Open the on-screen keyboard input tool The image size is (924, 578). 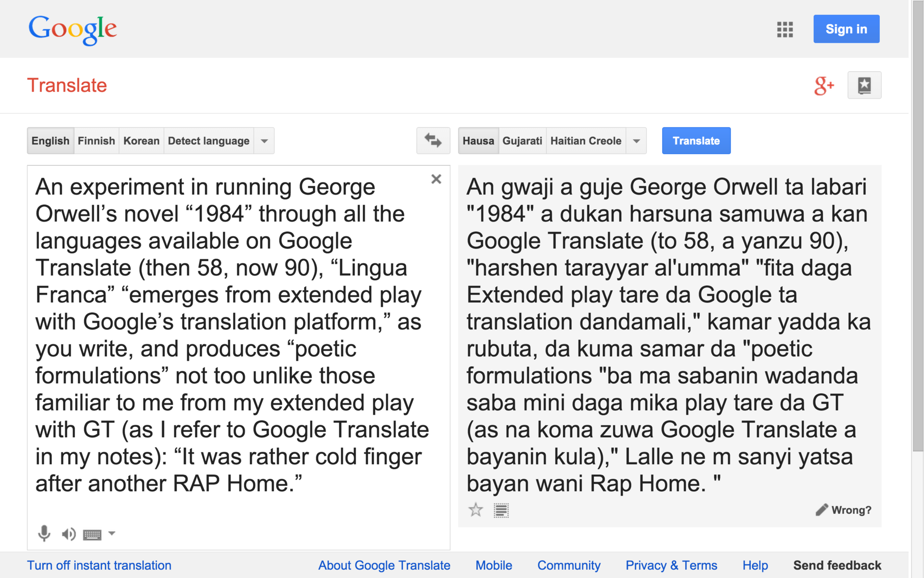[x=92, y=534]
